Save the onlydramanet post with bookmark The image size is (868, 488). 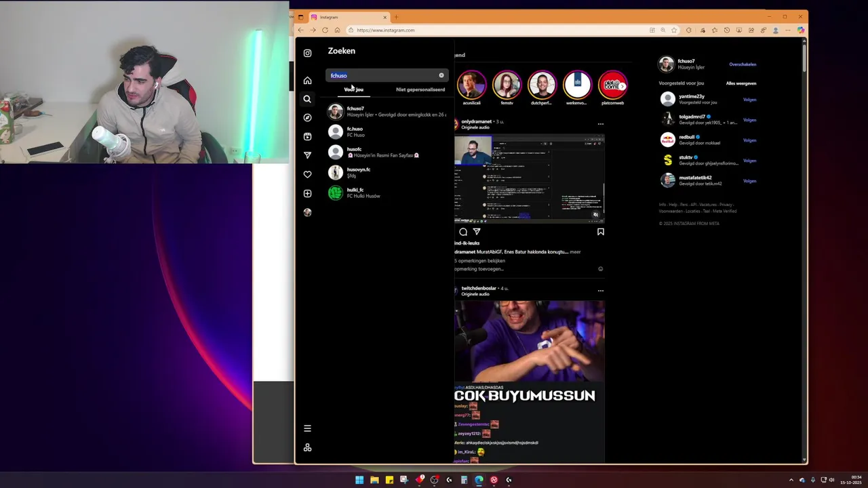600,232
